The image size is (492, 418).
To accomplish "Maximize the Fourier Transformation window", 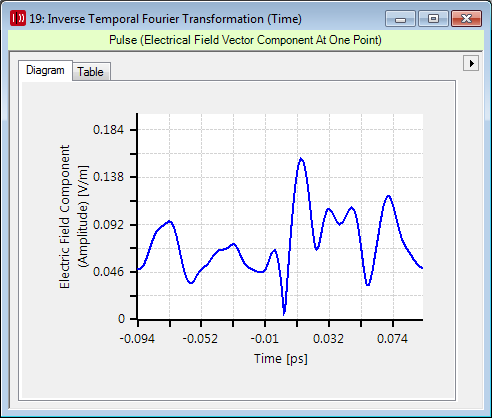I will (433, 19).
